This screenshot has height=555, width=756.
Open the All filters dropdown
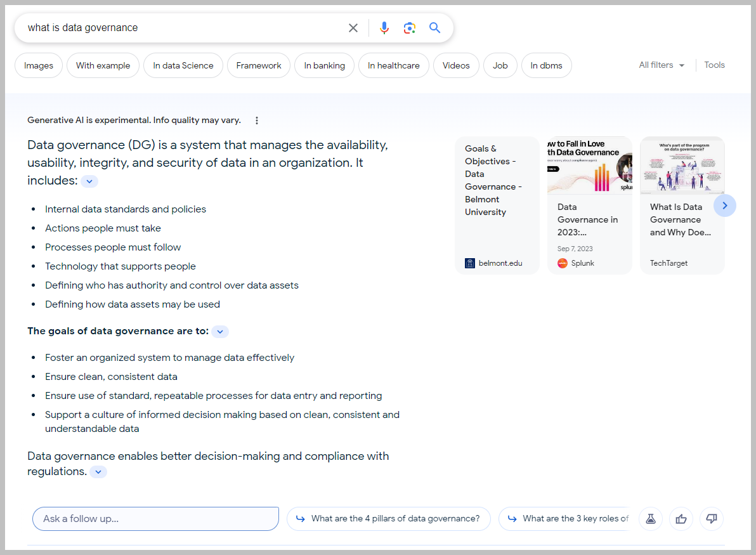click(x=661, y=65)
